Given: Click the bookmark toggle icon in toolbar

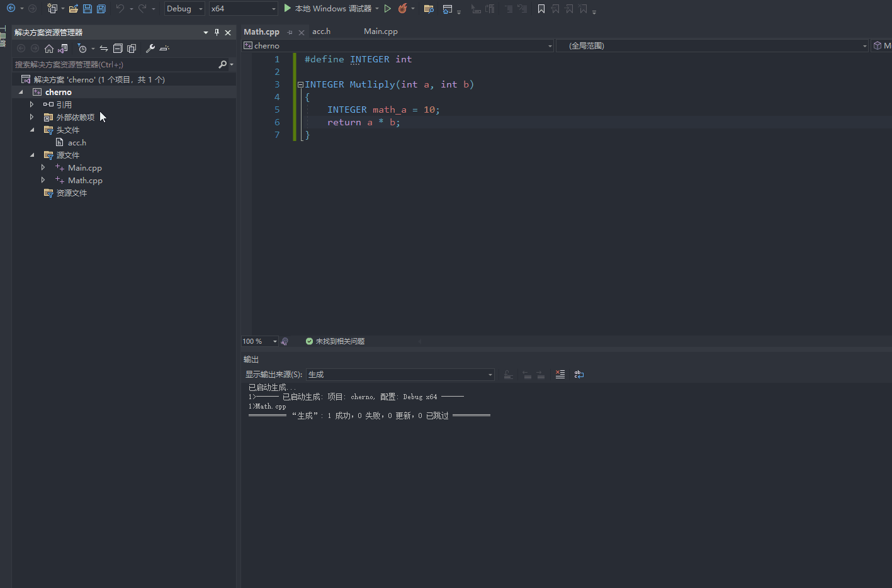Looking at the screenshot, I should (x=541, y=9).
